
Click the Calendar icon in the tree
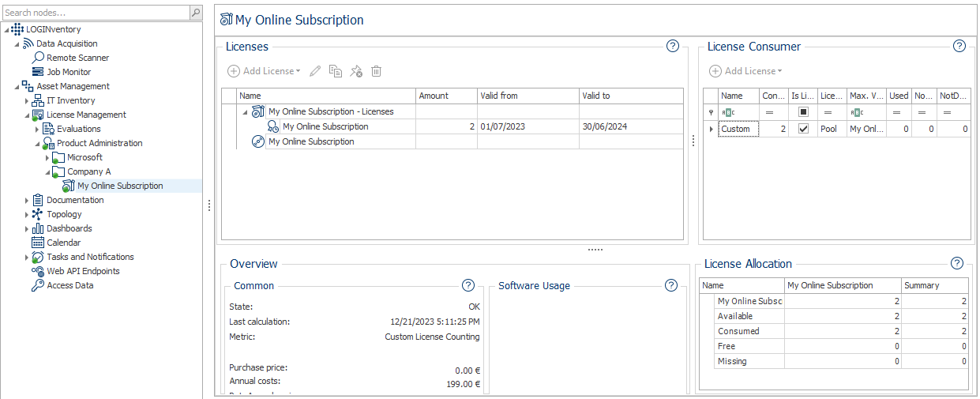[38, 243]
